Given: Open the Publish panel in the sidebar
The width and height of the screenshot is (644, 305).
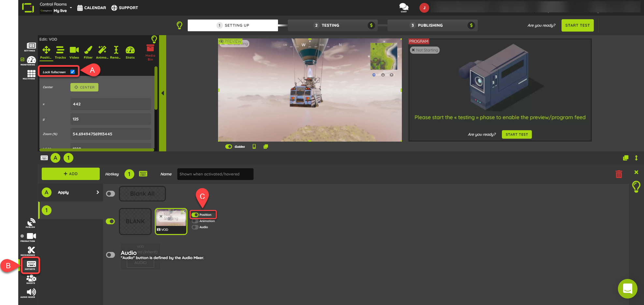Looking at the screenshot, I should pyautogui.click(x=31, y=223).
